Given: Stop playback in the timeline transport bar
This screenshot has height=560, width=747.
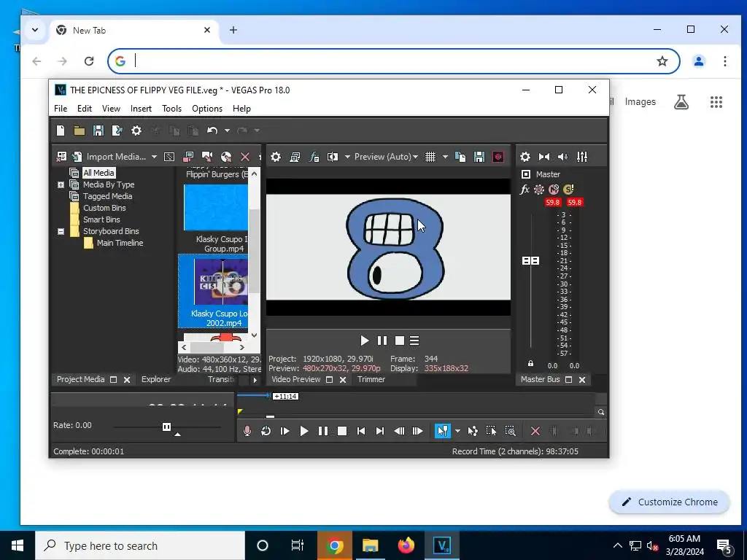Looking at the screenshot, I should coord(342,431).
